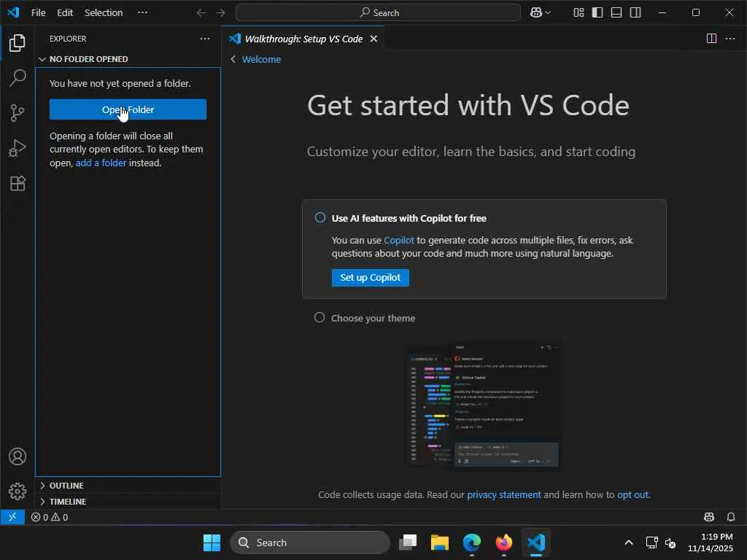Open File Explorer from taskbar

pyautogui.click(x=440, y=542)
